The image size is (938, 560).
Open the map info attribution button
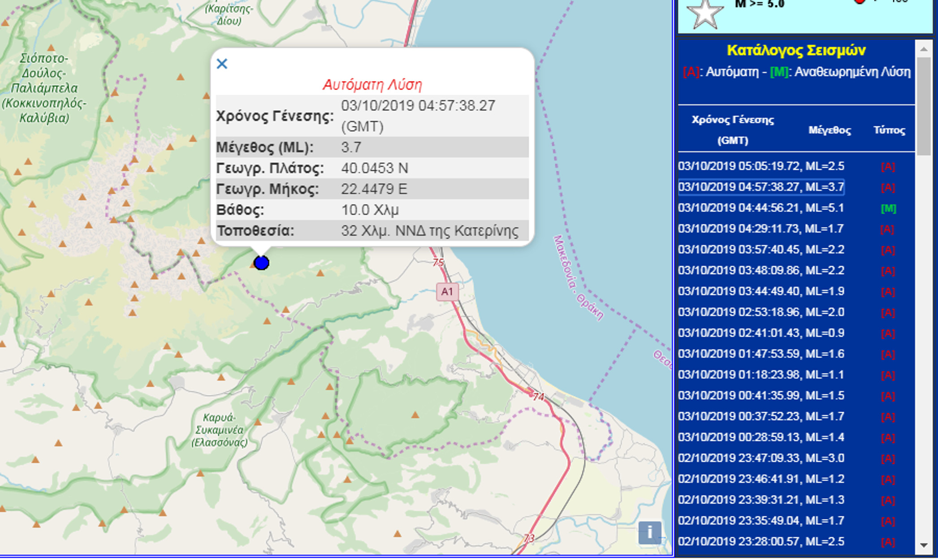(649, 533)
